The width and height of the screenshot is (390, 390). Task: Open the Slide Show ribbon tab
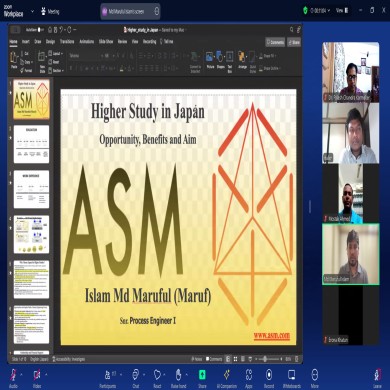click(106, 42)
